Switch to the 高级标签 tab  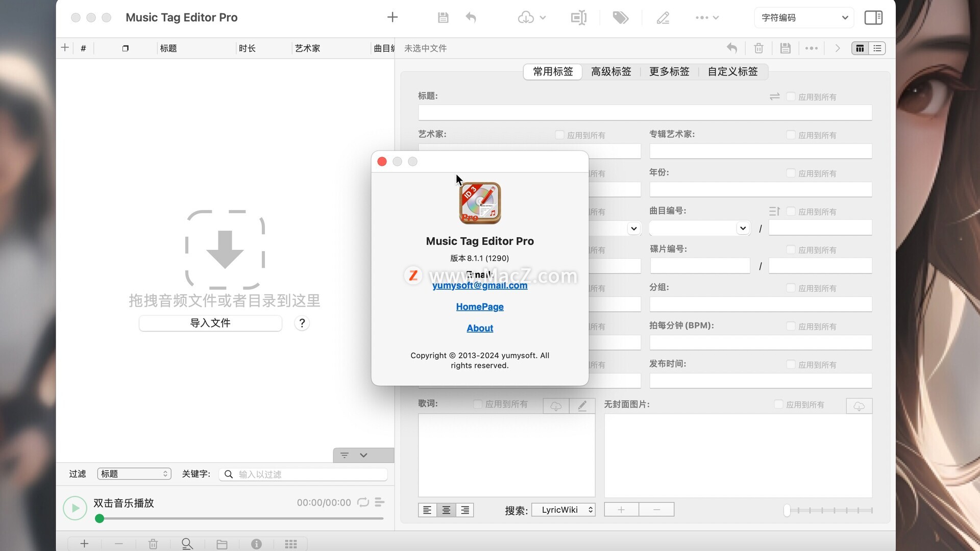tap(611, 72)
